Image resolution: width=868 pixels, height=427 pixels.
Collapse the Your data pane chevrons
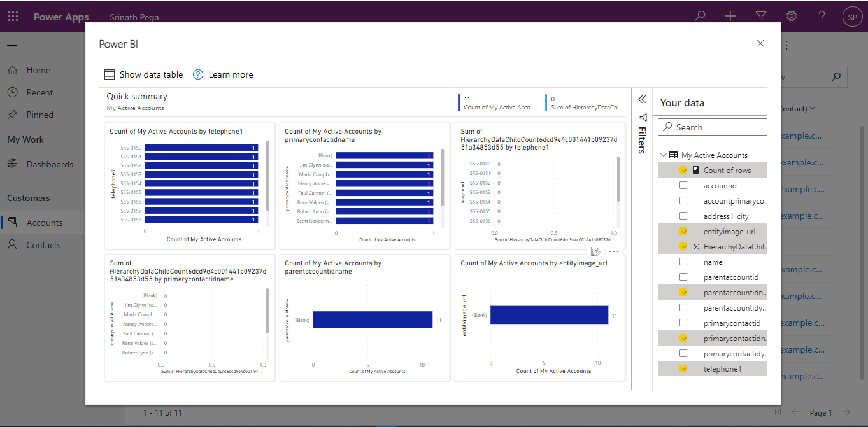pyautogui.click(x=642, y=99)
